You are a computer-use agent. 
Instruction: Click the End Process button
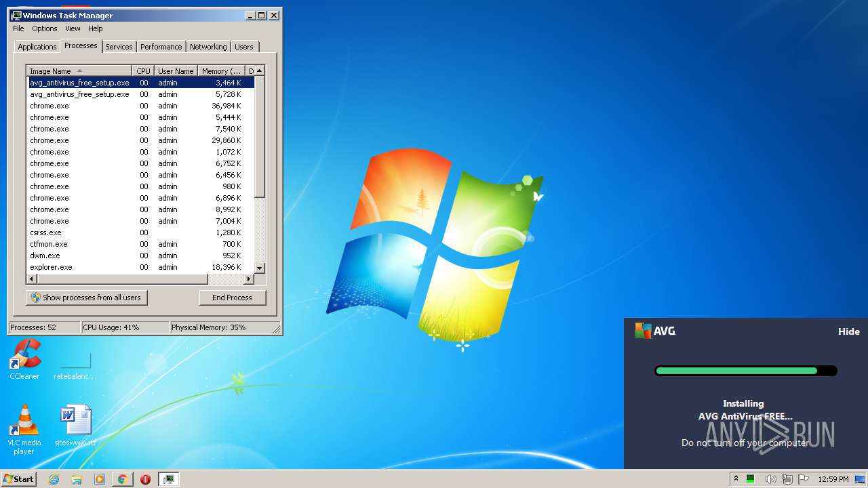click(x=232, y=298)
